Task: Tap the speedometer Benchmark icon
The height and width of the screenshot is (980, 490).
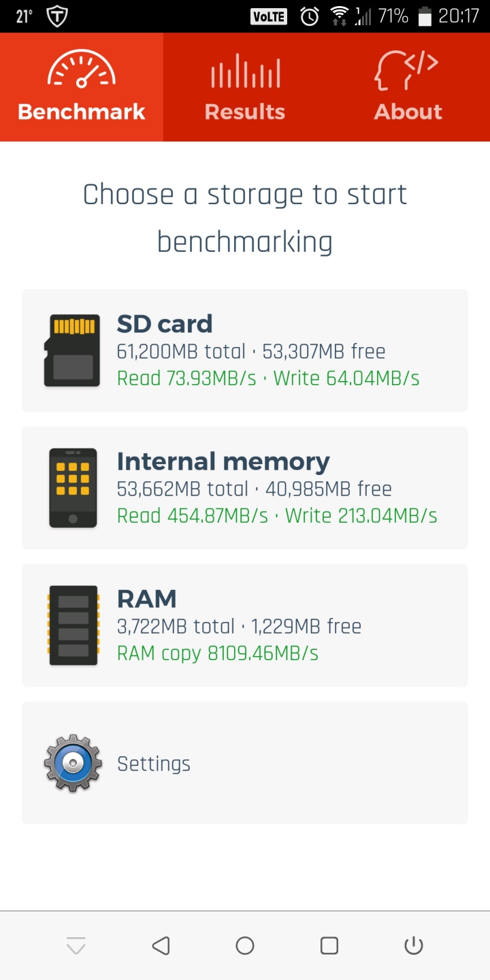Action: click(x=82, y=69)
